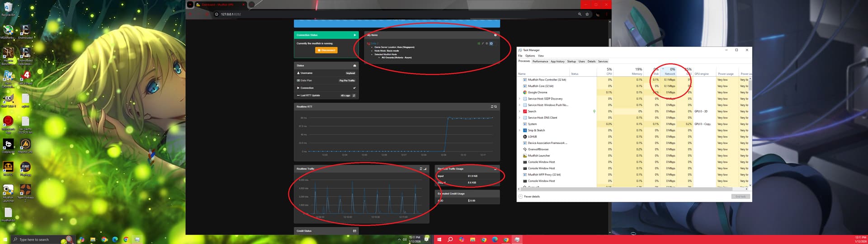Expand the Service Host: SSDP Discovery row
Viewport: 868px width, 244px height.
(x=519, y=99)
